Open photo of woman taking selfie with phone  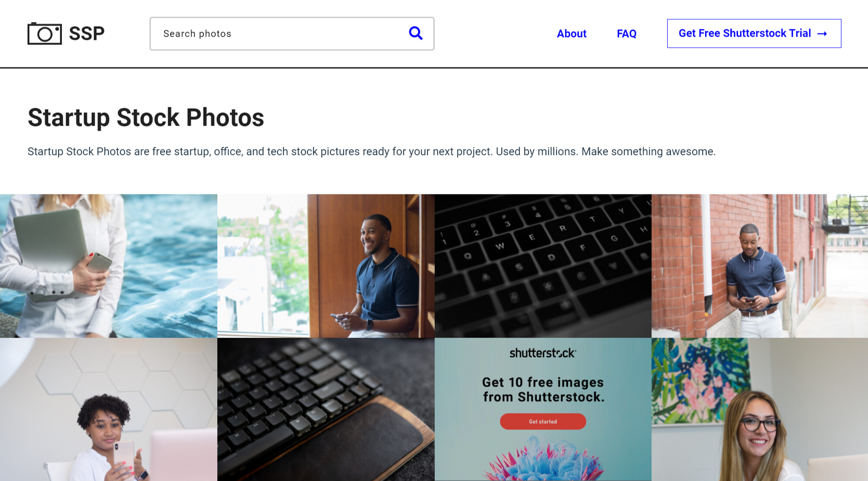click(x=108, y=409)
